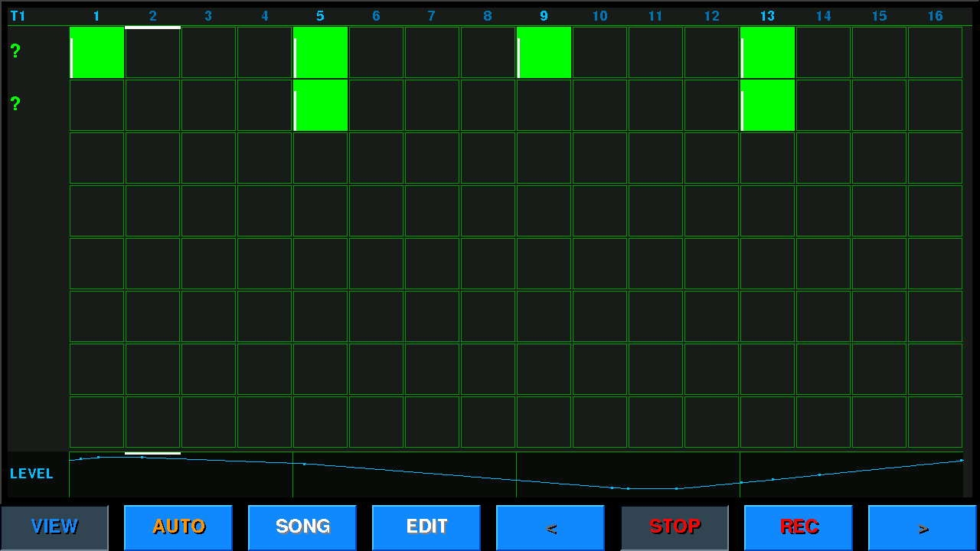980x551 pixels.
Task: Enable step 7 in the fifth row
Action: point(432,263)
